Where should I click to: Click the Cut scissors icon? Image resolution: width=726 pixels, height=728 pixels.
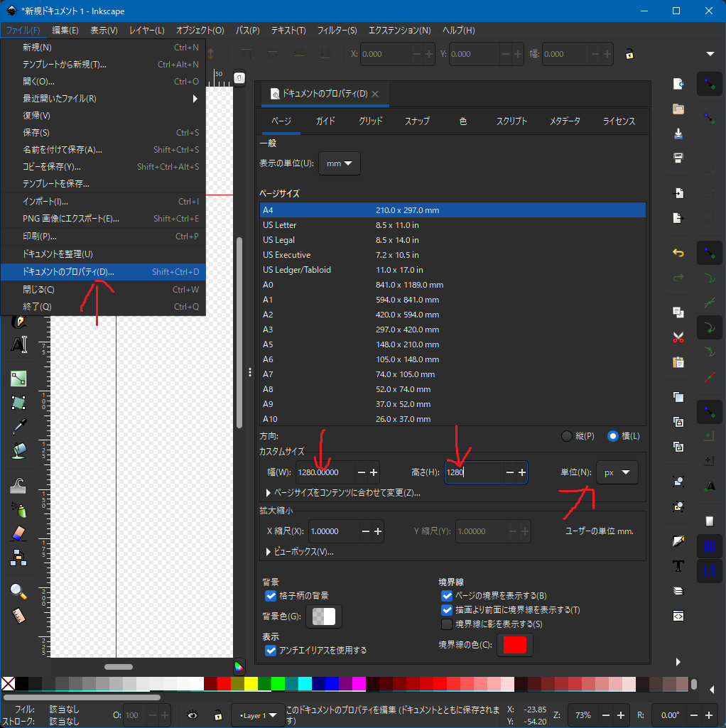click(678, 337)
